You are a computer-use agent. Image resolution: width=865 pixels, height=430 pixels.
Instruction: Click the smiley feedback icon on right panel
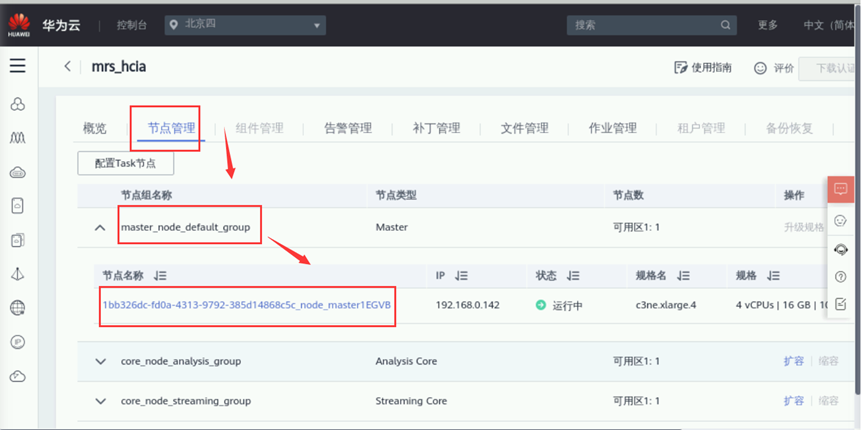[840, 221]
